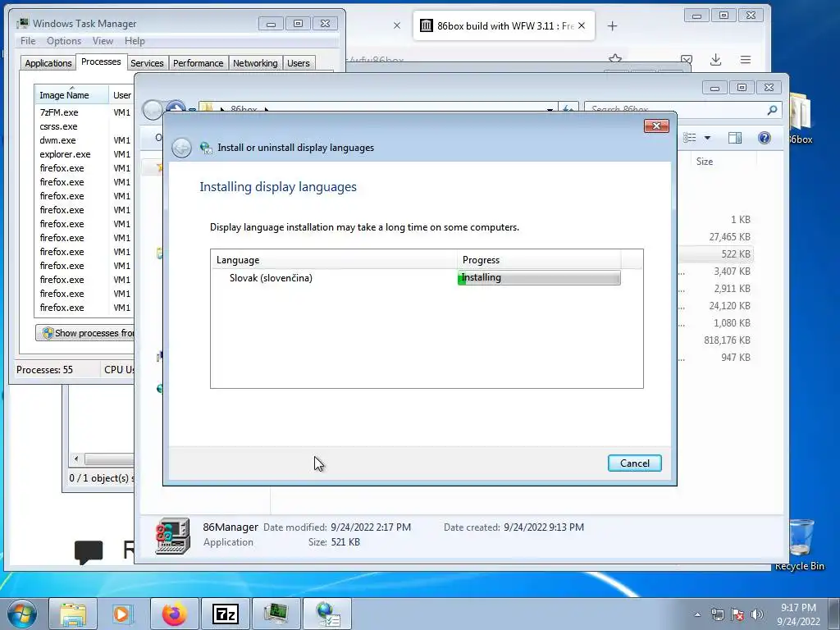Image resolution: width=840 pixels, height=630 pixels.
Task: Toggle Explorer preview pane icon
Action: (x=735, y=138)
